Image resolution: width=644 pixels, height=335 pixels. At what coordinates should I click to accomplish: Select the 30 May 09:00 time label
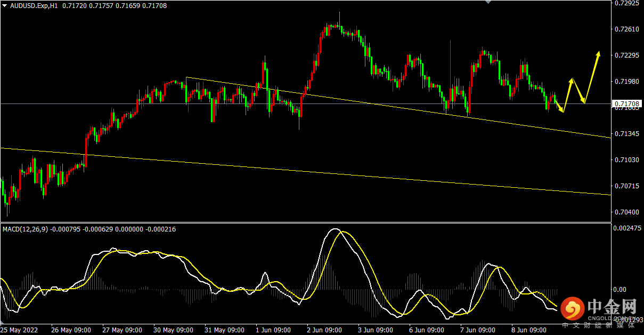point(173,330)
